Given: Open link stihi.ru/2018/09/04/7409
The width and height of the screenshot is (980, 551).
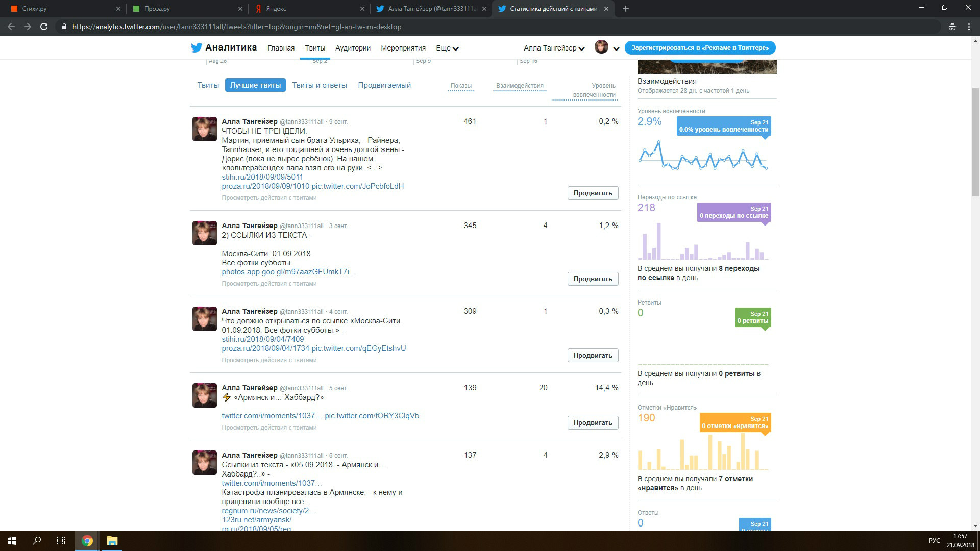Looking at the screenshot, I should (x=262, y=339).
